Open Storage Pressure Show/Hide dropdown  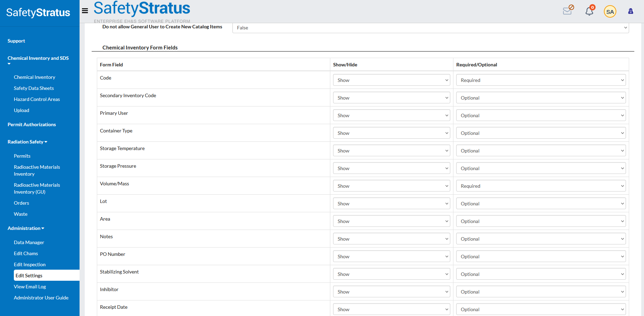(392, 168)
